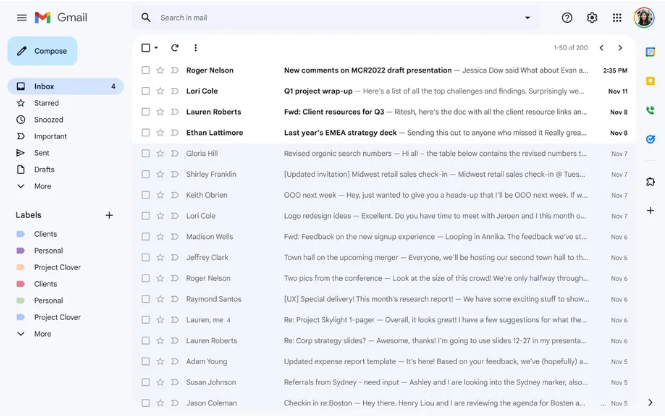
Task: Open Google Calendar side panel icon
Action: [x=650, y=52]
